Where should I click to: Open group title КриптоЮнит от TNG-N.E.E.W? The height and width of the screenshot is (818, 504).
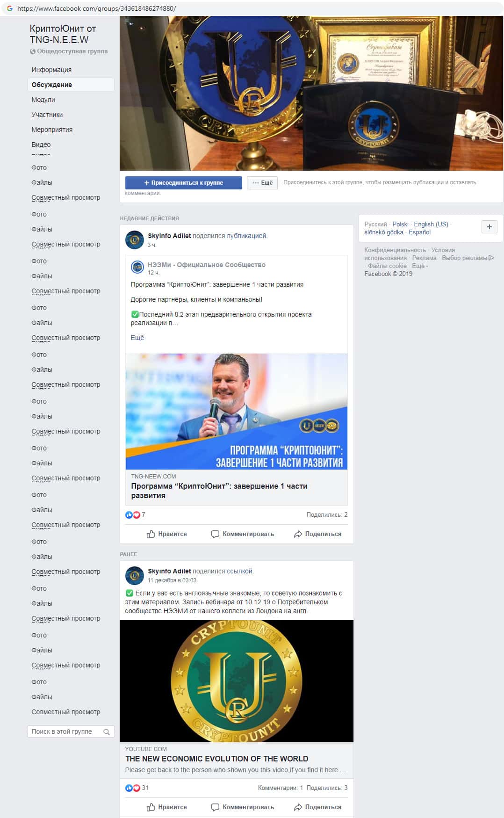tap(63, 34)
